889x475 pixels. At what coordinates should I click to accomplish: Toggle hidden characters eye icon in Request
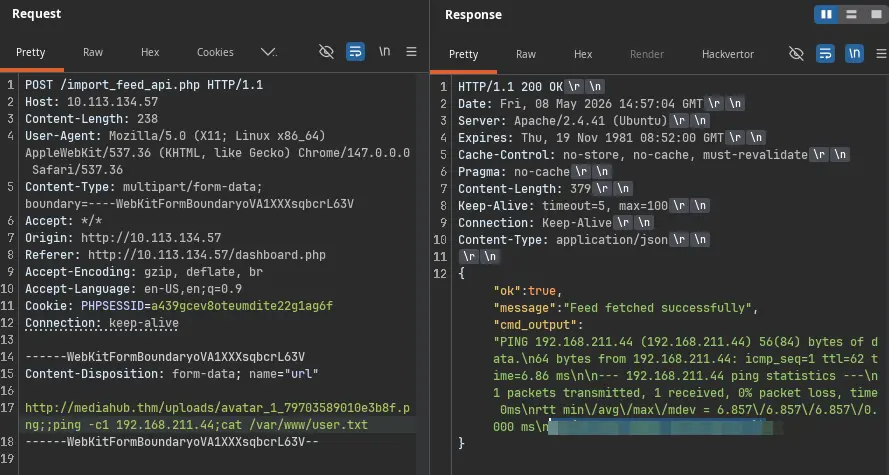coord(327,52)
